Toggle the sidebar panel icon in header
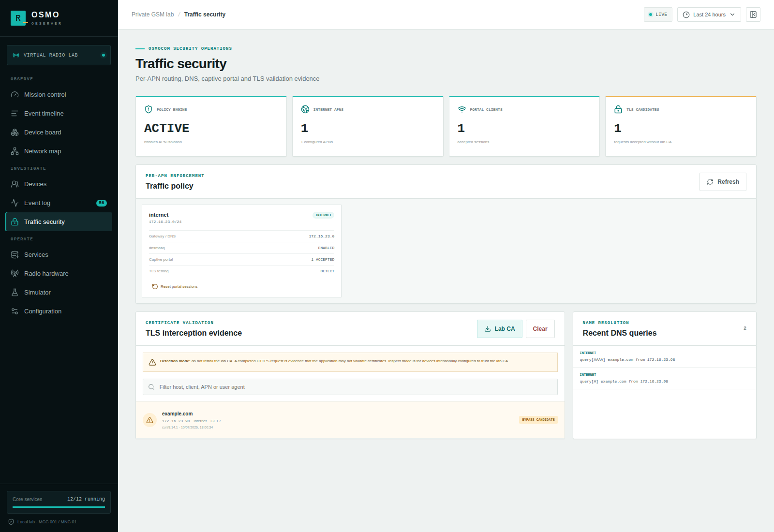The width and height of the screenshot is (774, 532). tap(753, 15)
